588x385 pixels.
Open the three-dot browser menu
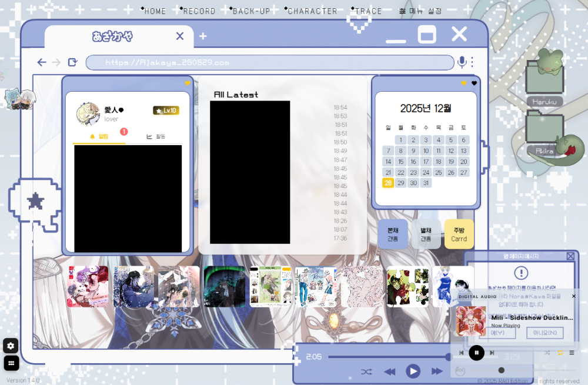pyautogui.click(x=472, y=62)
